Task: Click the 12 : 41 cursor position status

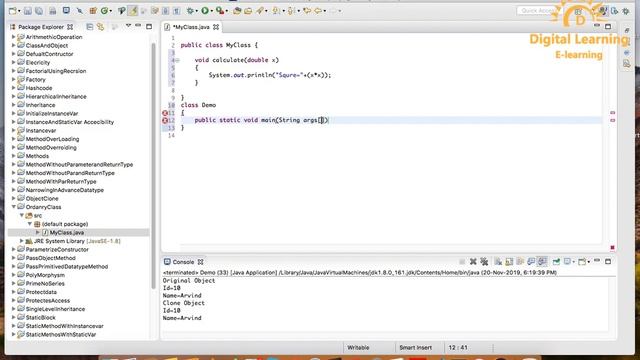Action: click(458, 348)
